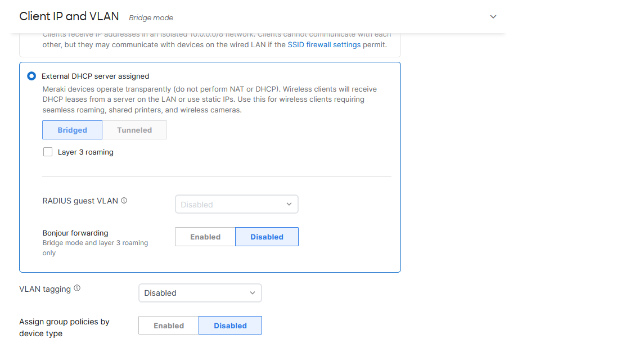Click Disabled for Bonjour forwarding
The height and width of the screenshot is (348, 644).
point(267,236)
